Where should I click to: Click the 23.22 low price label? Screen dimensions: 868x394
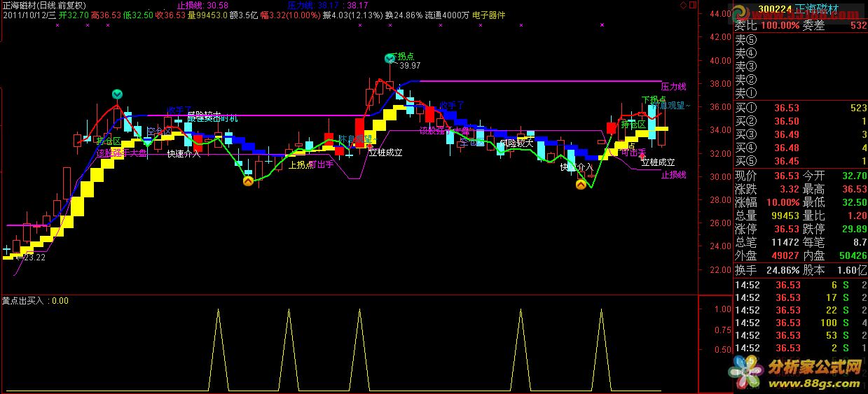pyautogui.click(x=34, y=258)
